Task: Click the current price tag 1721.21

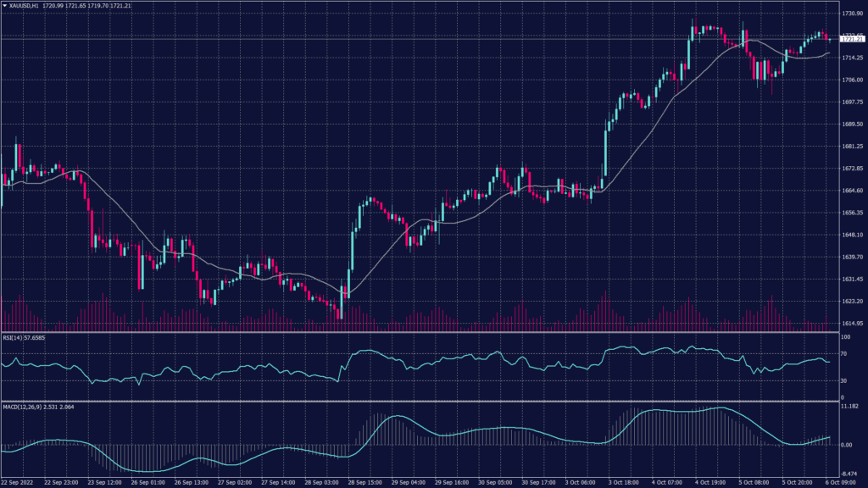Action: (x=850, y=39)
